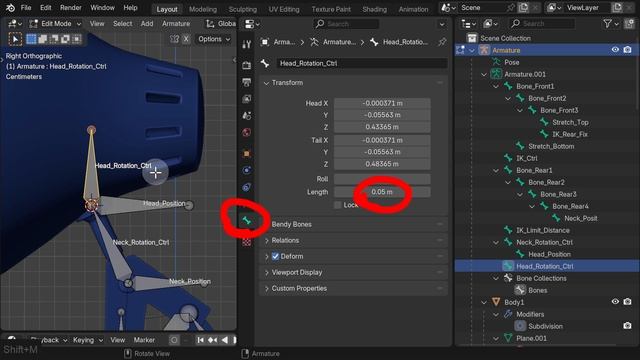Open the Object Constraints properties tab
640x360 pixels.
[x=247, y=187]
